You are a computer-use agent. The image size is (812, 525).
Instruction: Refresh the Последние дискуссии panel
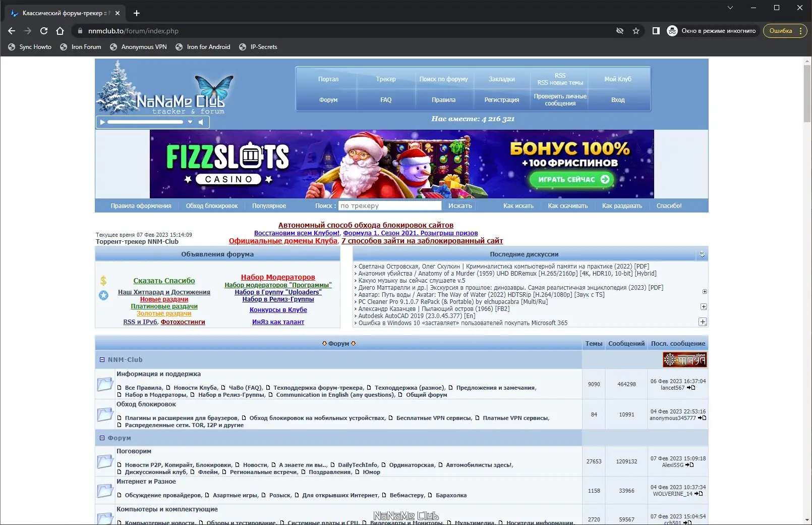coord(702,254)
